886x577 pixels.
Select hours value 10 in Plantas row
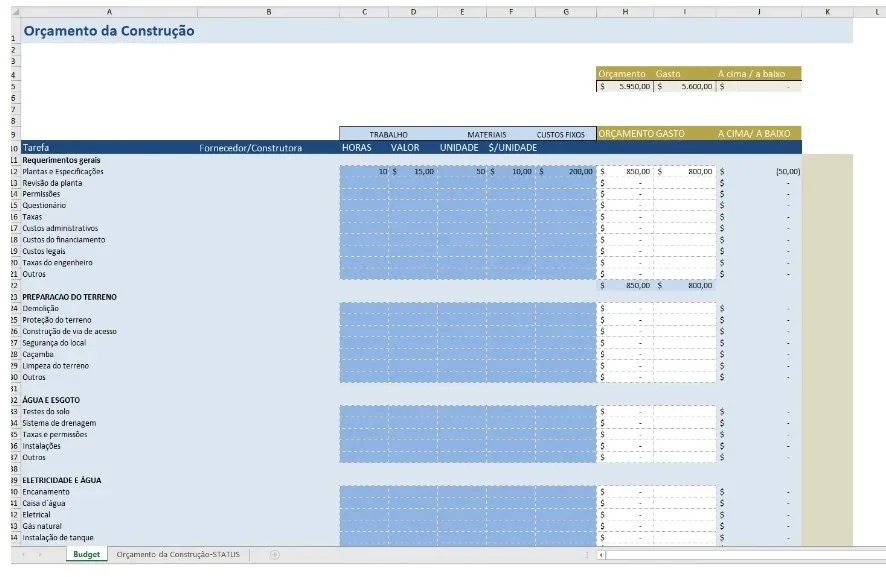pyautogui.click(x=364, y=171)
